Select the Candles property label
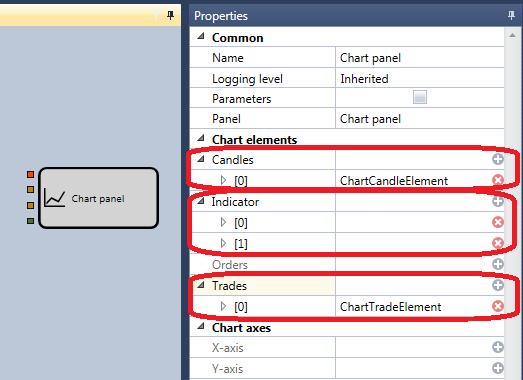The height and width of the screenshot is (380, 523). 233,160
